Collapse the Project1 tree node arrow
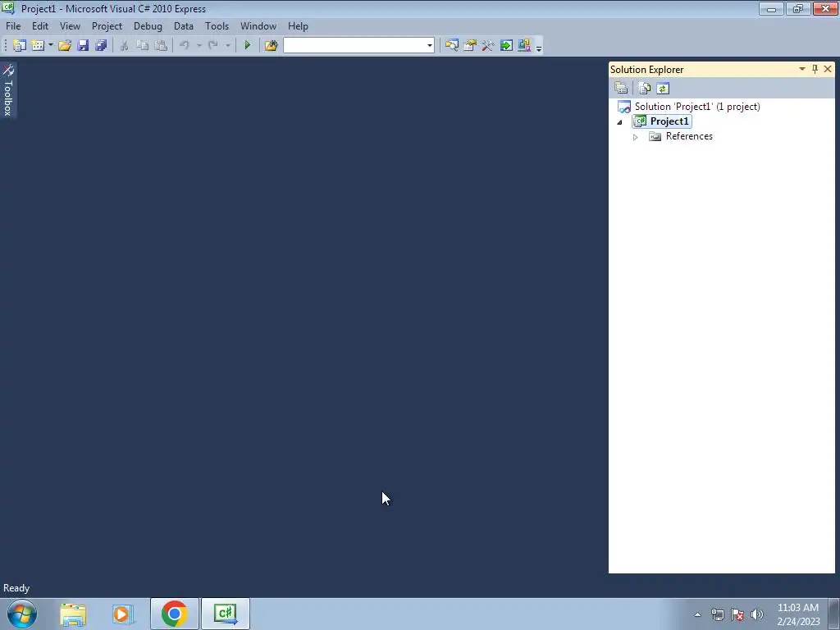 620,122
